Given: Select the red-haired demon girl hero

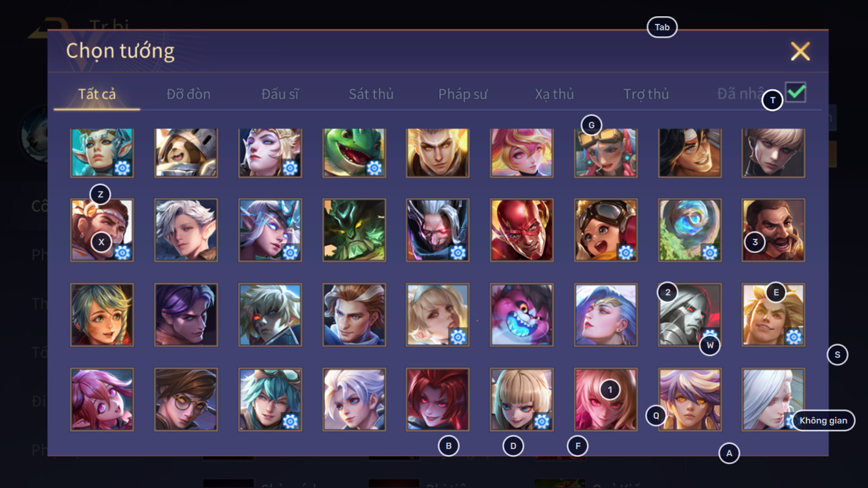Looking at the screenshot, I should [438, 399].
